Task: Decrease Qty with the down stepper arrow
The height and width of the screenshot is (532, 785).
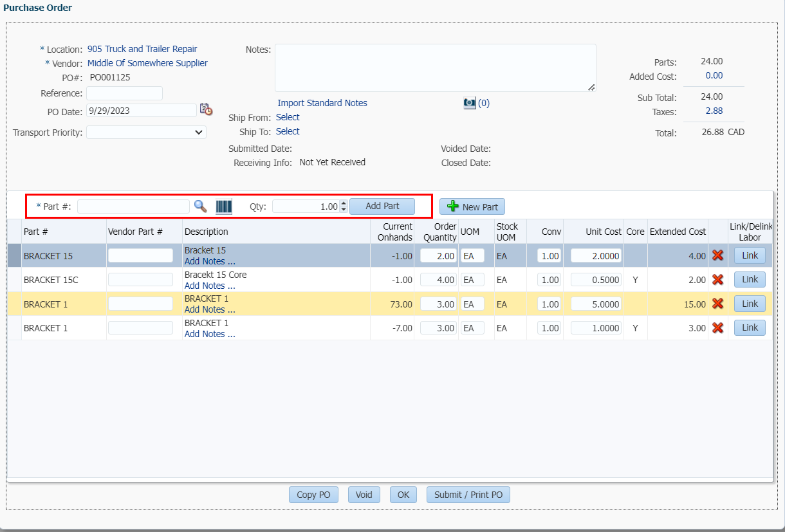Action: point(344,210)
